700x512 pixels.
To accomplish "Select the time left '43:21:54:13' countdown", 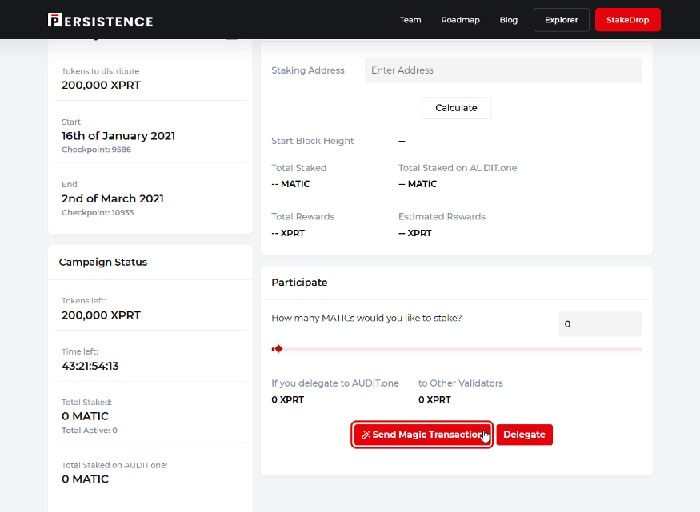I will [x=90, y=366].
